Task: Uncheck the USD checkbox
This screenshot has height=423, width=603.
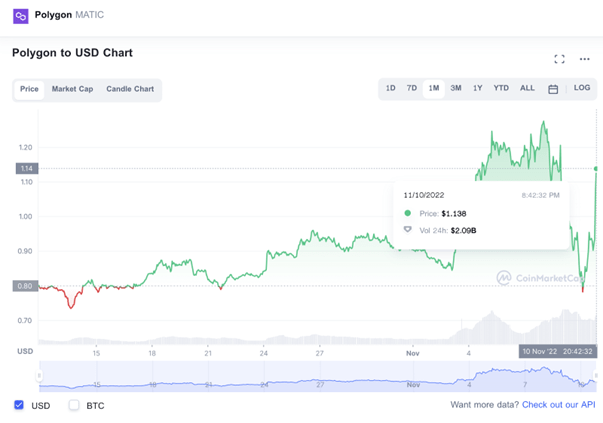Action: (19, 405)
